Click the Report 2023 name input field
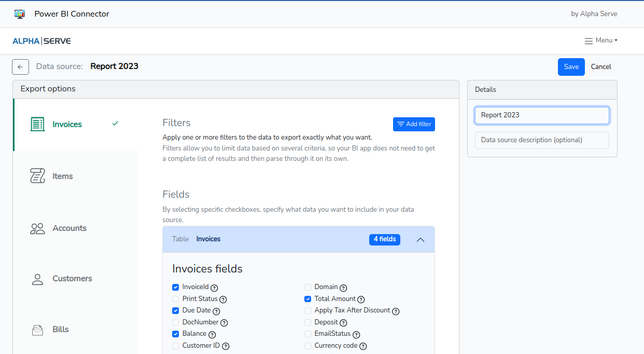The height and width of the screenshot is (354, 644). coord(541,115)
